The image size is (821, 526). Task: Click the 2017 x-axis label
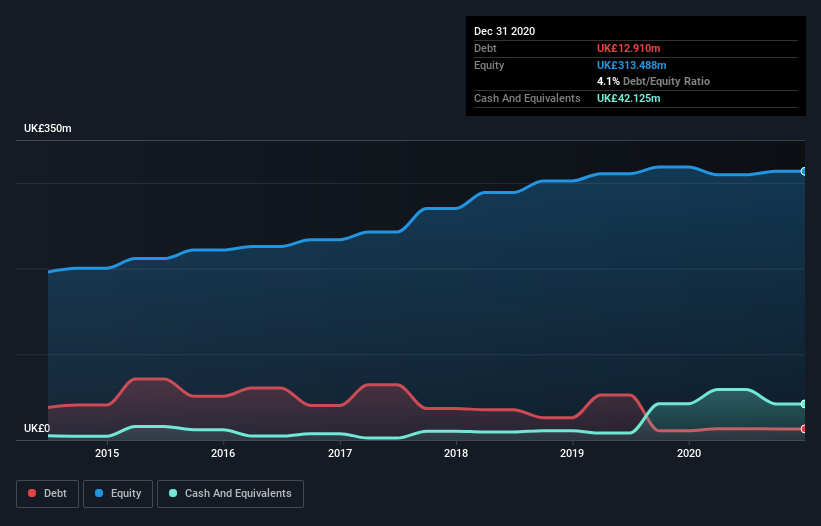coord(340,453)
